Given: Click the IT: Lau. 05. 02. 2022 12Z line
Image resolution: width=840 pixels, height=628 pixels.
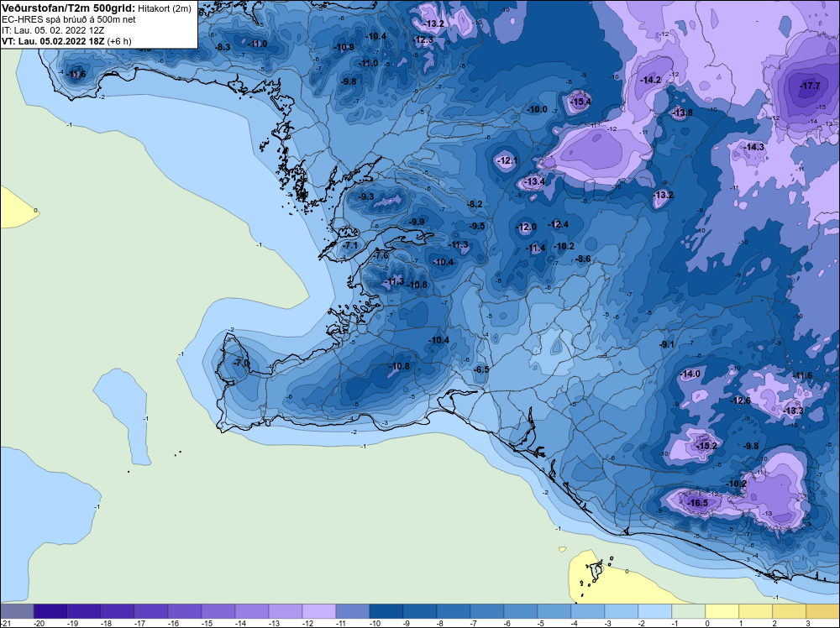Looking at the screenshot, I should tap(53, 30).
